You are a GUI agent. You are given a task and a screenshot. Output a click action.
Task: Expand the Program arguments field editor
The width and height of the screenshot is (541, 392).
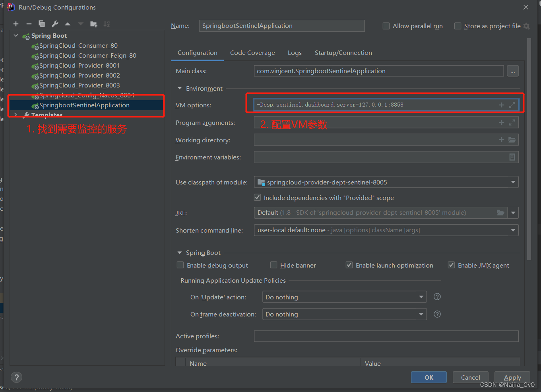(x=512, y=122)
